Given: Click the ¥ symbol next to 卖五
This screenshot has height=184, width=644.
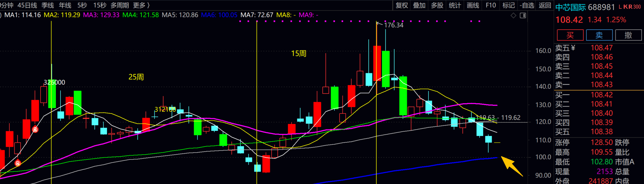Looking at the screenshot, I should [573, 48].
